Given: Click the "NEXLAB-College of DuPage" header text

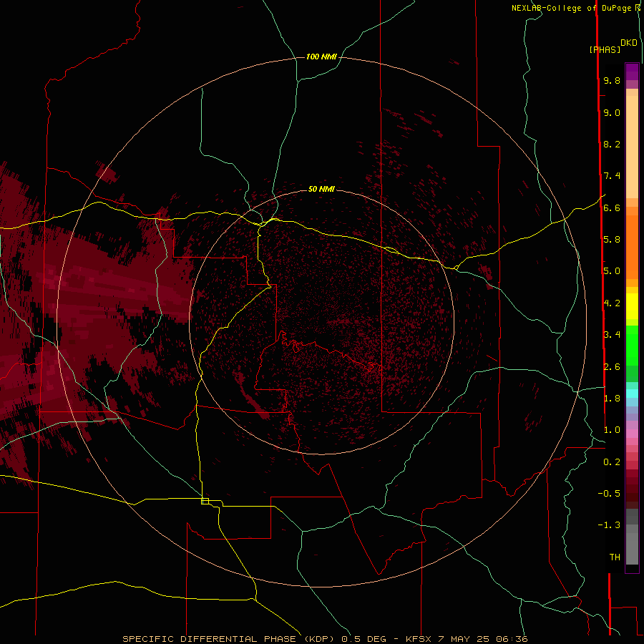Looking at the screenshot, I should (571, 8).
